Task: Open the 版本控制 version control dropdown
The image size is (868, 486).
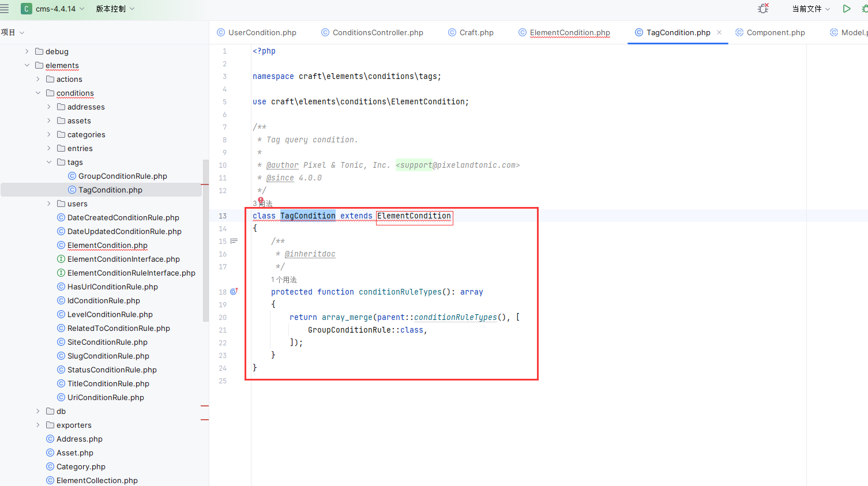Action: click(115, 9)
